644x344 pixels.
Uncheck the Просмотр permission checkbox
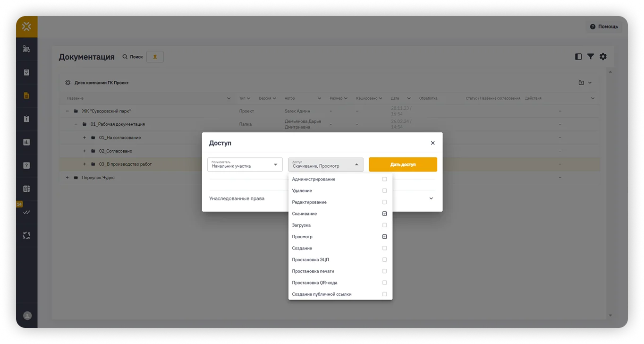point(384,237)
